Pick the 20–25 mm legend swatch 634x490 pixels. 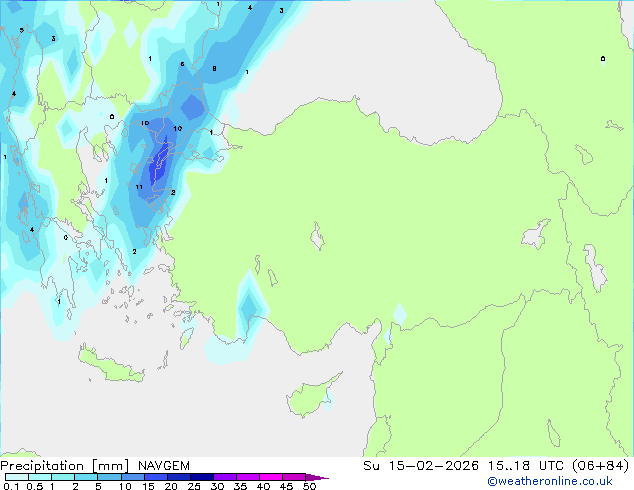(x=179, y=477)
